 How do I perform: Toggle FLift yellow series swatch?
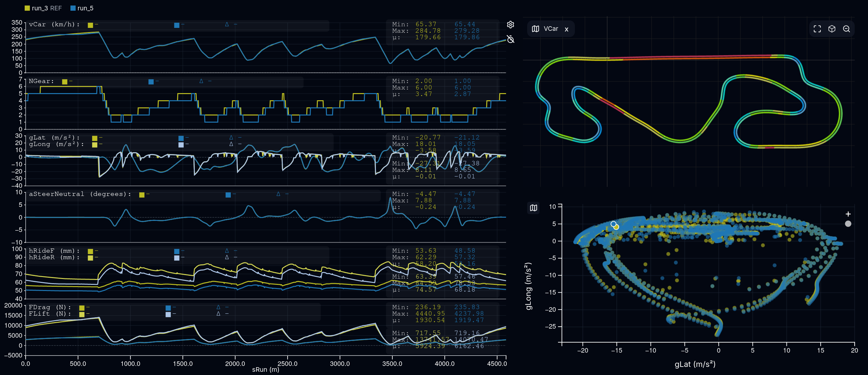pyautogui.click(x=82, y=314)
